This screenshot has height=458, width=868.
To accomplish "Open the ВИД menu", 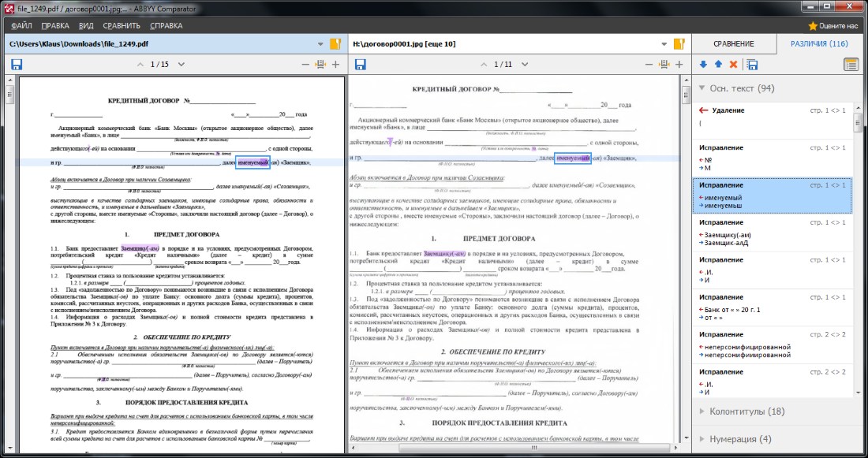I will 86,25.
